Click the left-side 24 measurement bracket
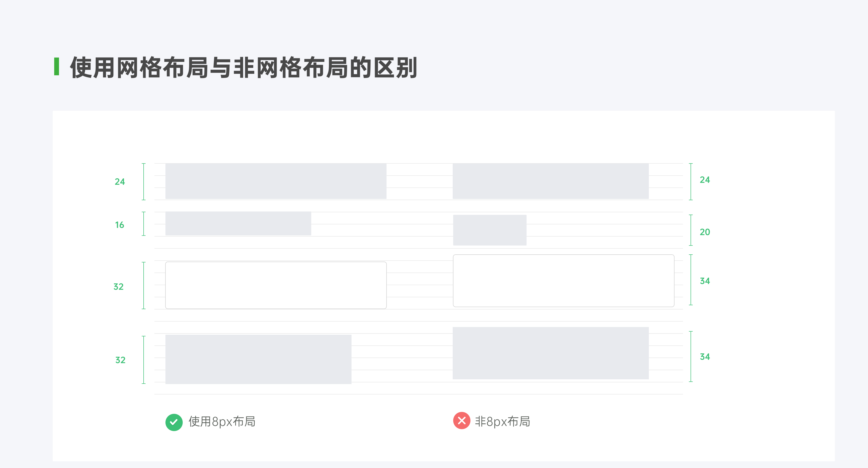Image resolution: width=868 pixels, height=468 pixels. click(x=144, y=181)
